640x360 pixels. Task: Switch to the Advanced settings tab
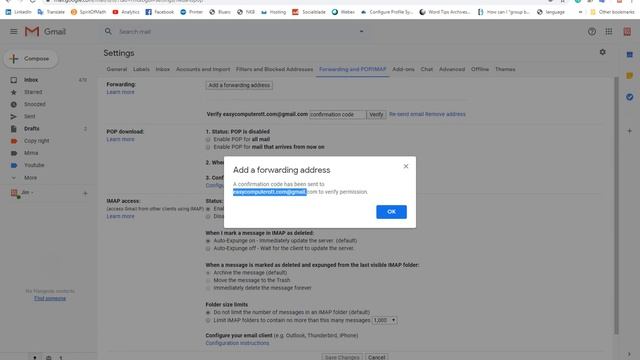click(x=452, y=69)
